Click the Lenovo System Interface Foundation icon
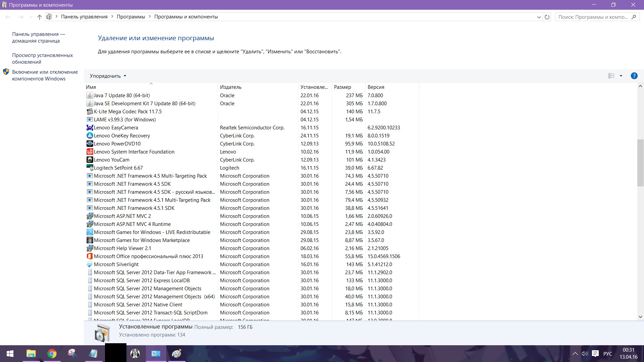 (x=90, y=152)
